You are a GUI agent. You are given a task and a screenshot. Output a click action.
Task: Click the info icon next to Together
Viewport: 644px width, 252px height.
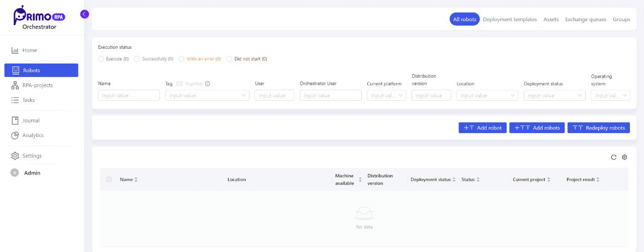point(207,84)
